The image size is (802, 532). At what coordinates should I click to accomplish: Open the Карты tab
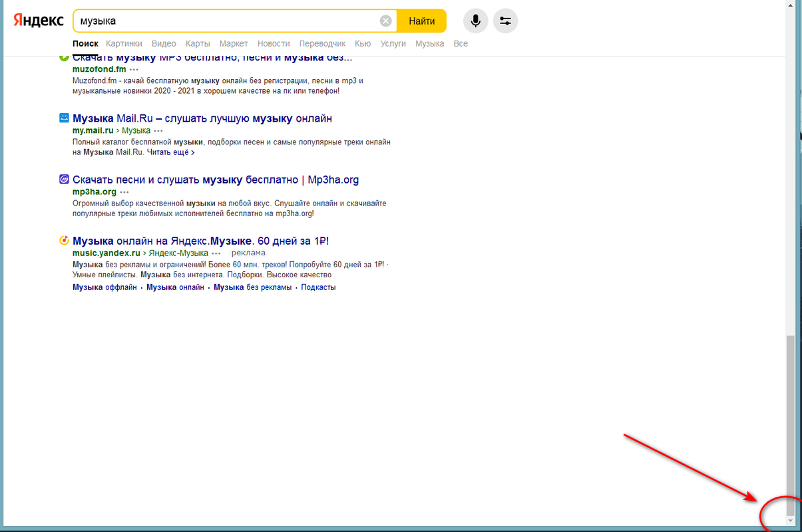pyautogui.click(x=198, y=44)
